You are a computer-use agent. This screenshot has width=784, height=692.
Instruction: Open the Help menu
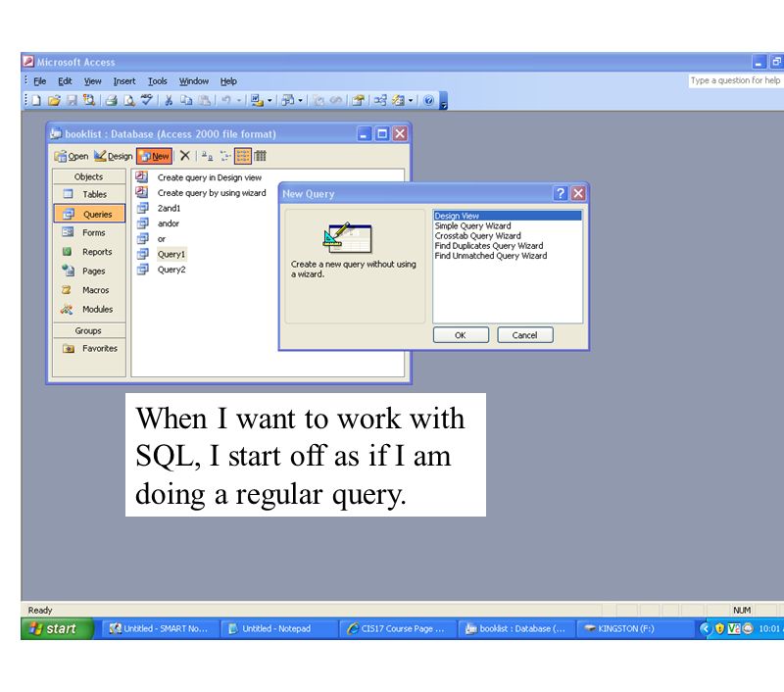[228, 81]
